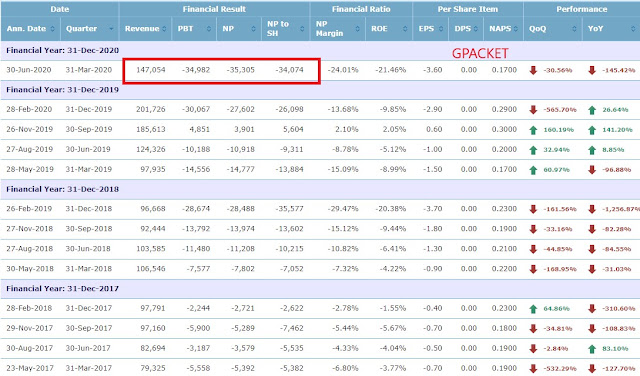Click QoQ down arrow in 31-Dec-2019 row
Viewport: 640px width, 376px height.
(x=533, y=110)
